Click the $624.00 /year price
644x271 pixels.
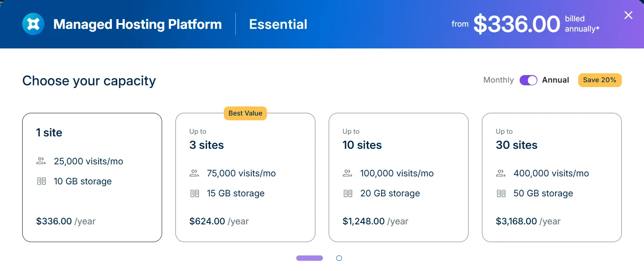tap(219, 221)
